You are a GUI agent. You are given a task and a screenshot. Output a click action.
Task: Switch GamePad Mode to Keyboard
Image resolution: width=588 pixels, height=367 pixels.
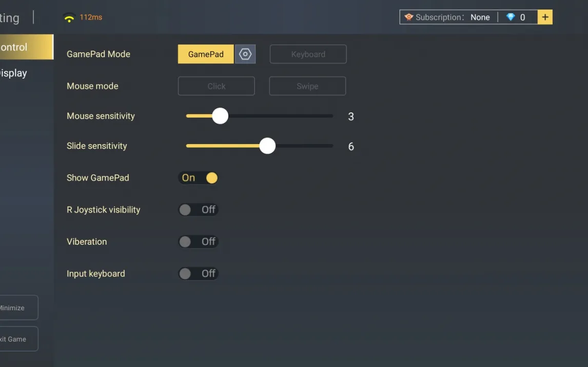pos(308,54)
